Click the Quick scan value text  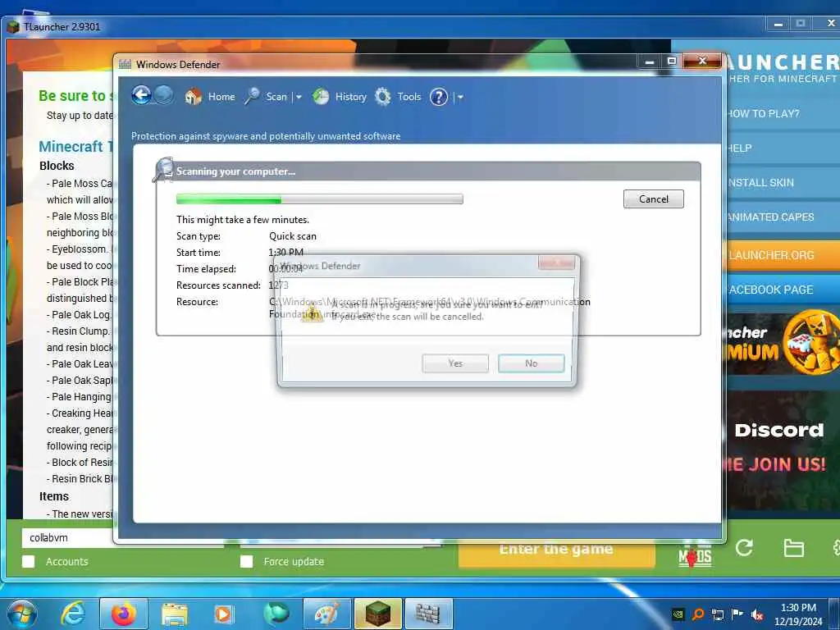(293, 236)
